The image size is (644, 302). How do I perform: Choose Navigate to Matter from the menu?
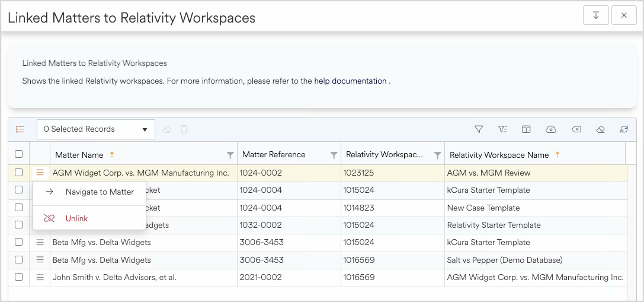[x=89, y=192]
